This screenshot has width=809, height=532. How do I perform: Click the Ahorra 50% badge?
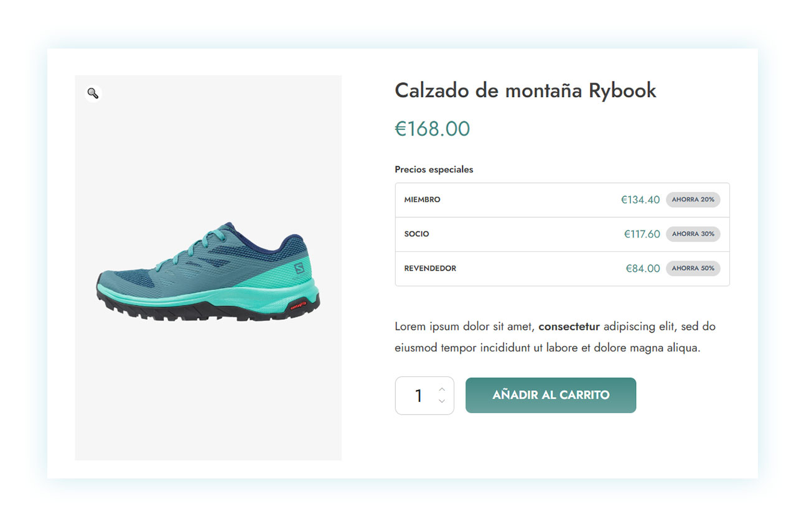[693, 268]
